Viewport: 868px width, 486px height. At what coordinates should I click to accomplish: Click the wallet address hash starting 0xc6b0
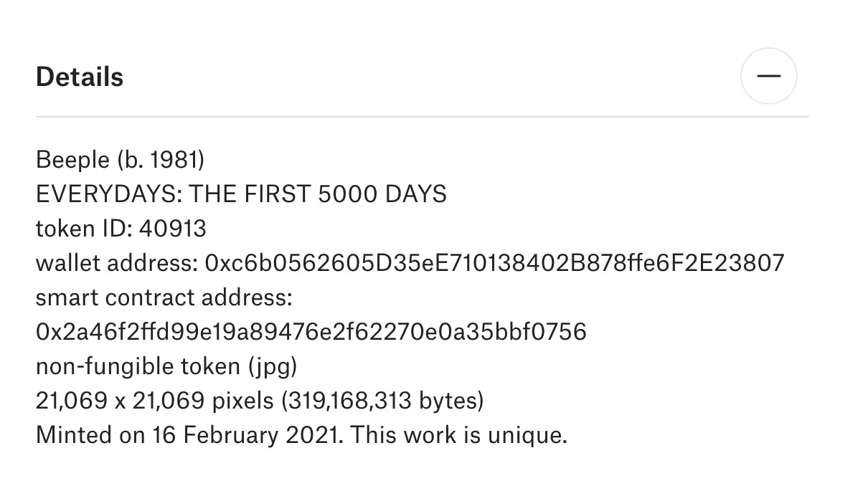[x=494, y=262]
